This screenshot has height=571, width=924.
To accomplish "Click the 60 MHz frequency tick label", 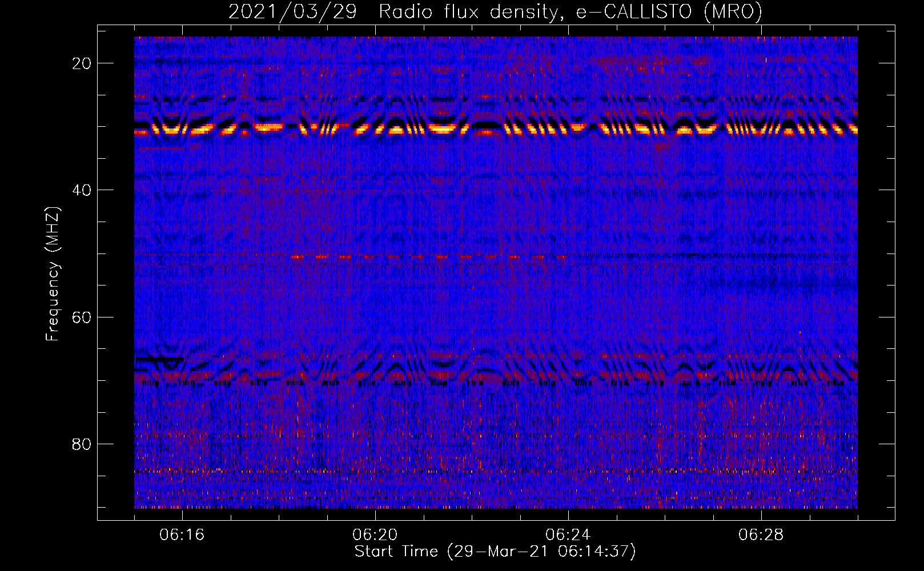I will click(82, 317).
